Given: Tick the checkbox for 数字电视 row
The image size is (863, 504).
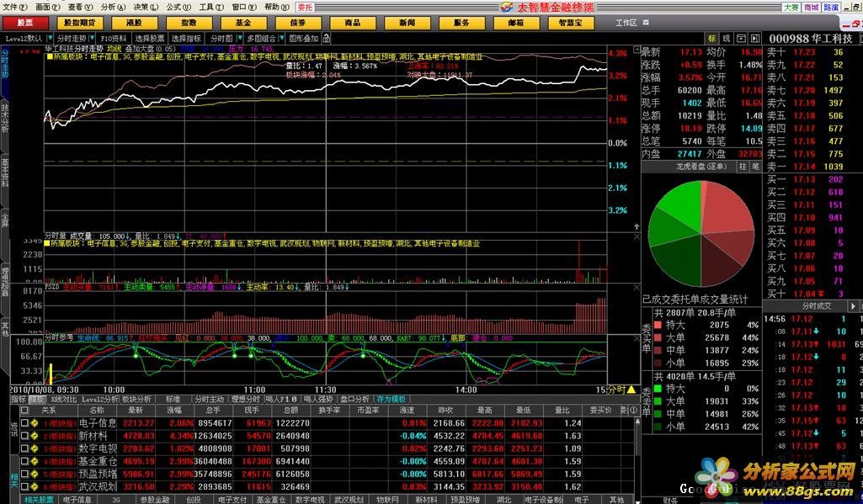Looking at the screenshot, I should click(24, 448).
